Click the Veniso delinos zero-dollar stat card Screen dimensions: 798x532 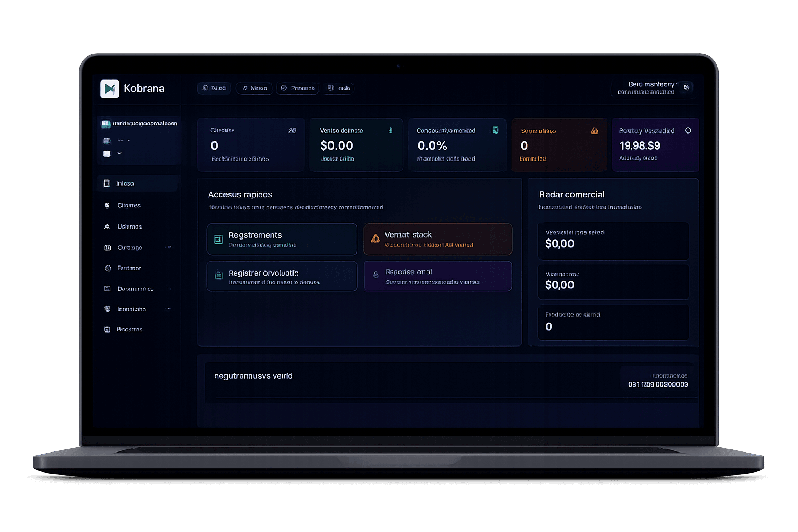pos(356,145)
